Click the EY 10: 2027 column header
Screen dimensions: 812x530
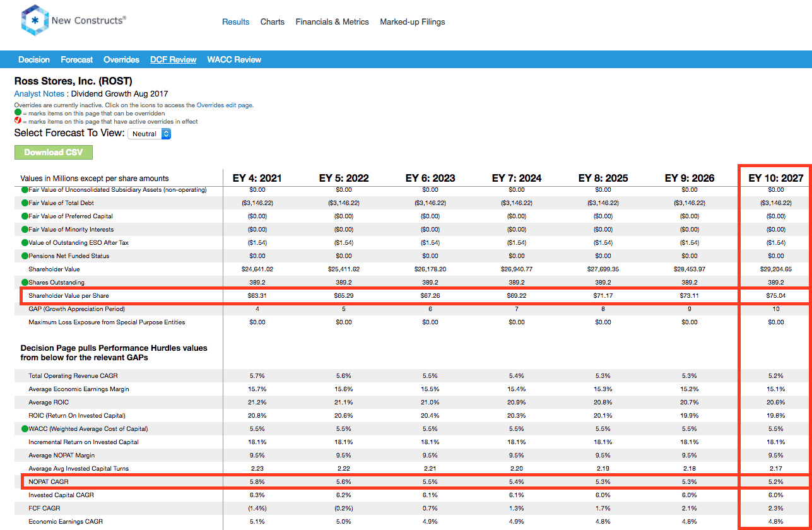[776, 178]
